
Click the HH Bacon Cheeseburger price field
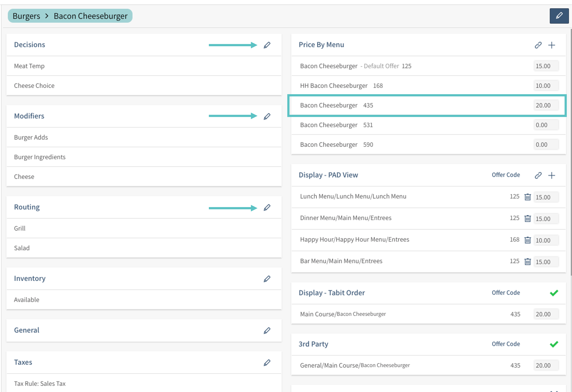(546, 86)
